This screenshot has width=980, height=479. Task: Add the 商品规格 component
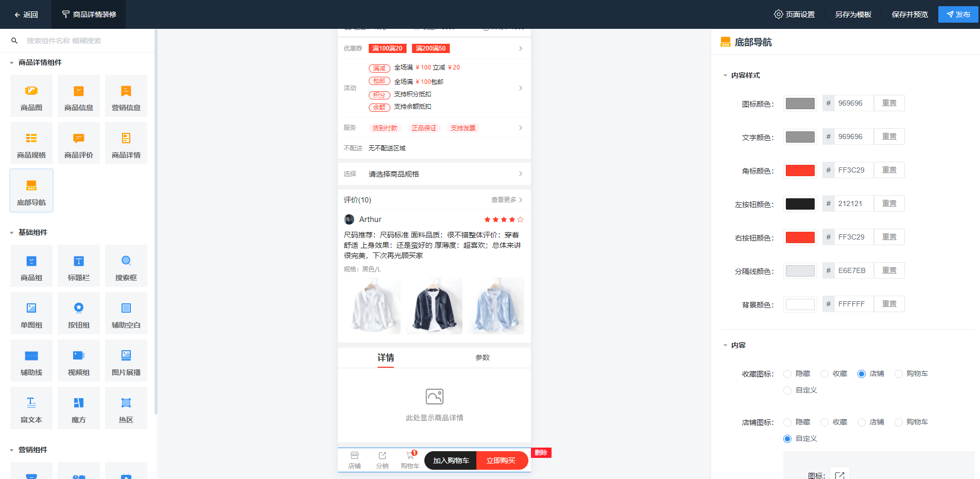pyautogui.click(x=31, y=143)
